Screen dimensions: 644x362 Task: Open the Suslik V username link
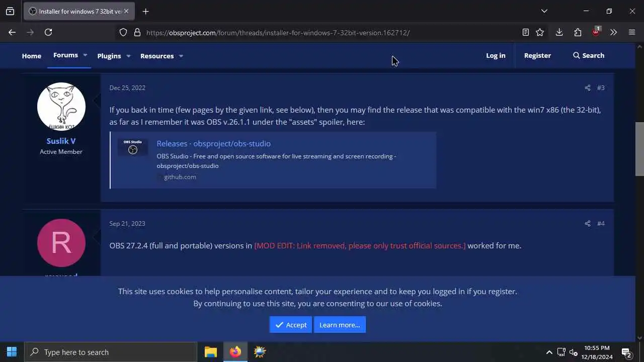[61, 141]
